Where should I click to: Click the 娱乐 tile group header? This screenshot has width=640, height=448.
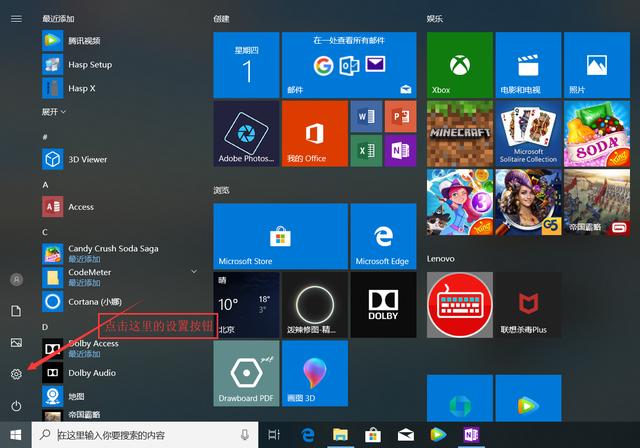tap(435, 19)
